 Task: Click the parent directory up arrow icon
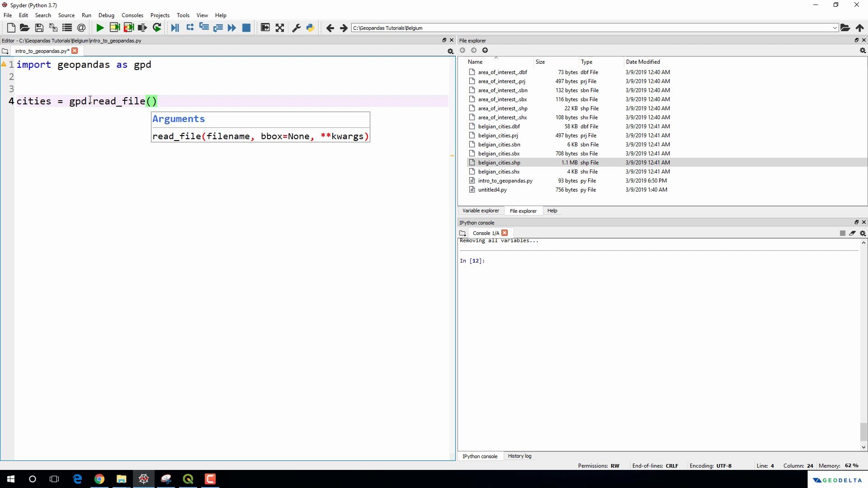859,28
